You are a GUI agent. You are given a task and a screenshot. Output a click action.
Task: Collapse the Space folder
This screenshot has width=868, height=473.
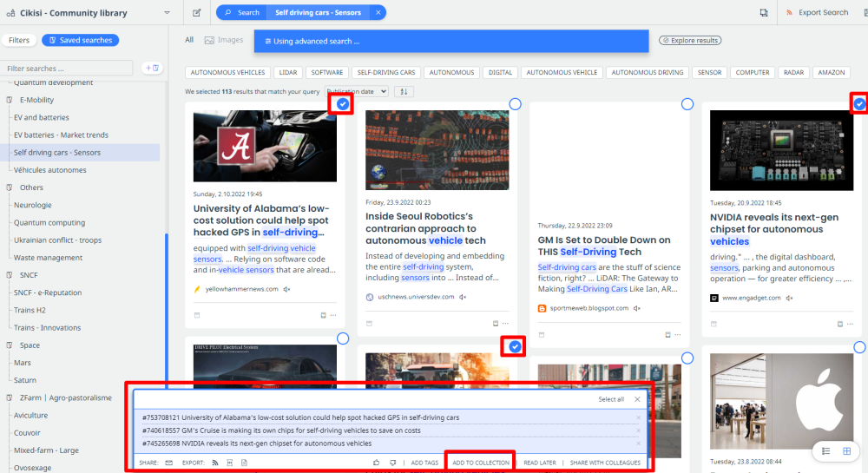click(x=10, y=345)
